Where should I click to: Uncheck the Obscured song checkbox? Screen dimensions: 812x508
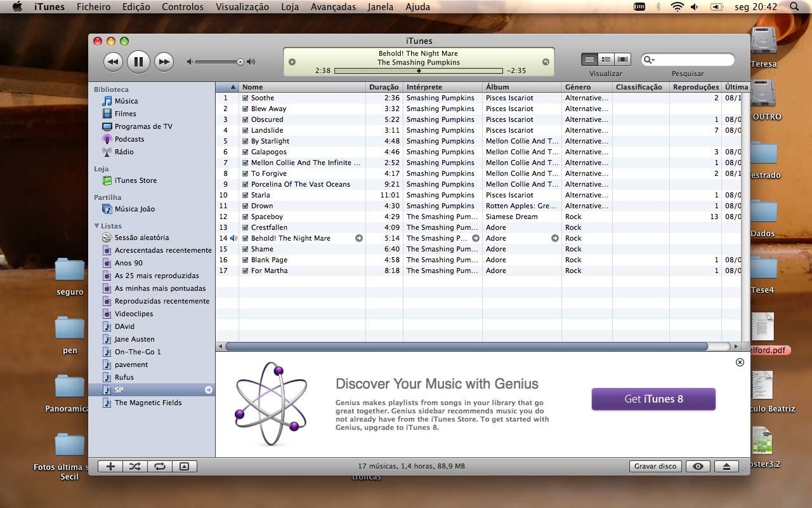coord(246,119)
